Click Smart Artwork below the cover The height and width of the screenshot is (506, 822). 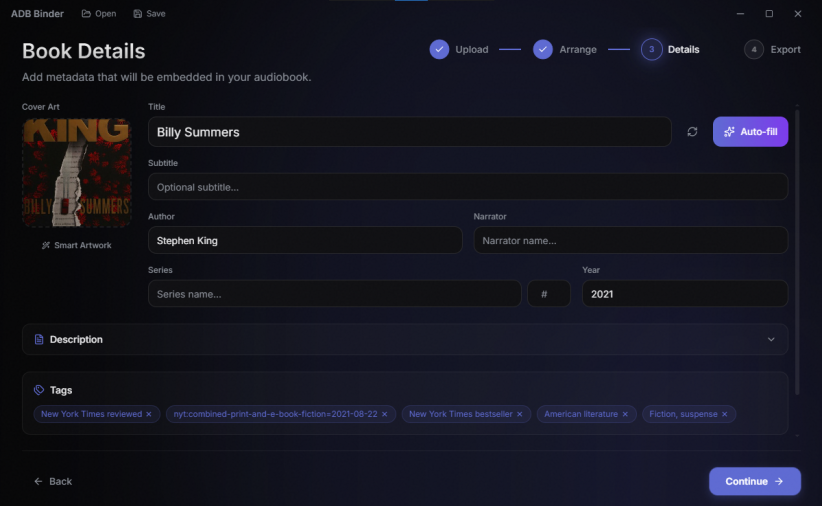click(x=77, y=245)
